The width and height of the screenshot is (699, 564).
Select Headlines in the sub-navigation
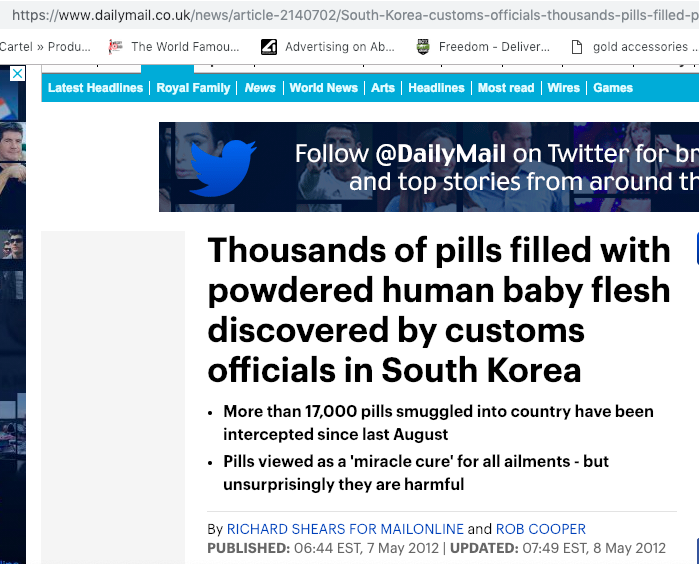(436, 88)
